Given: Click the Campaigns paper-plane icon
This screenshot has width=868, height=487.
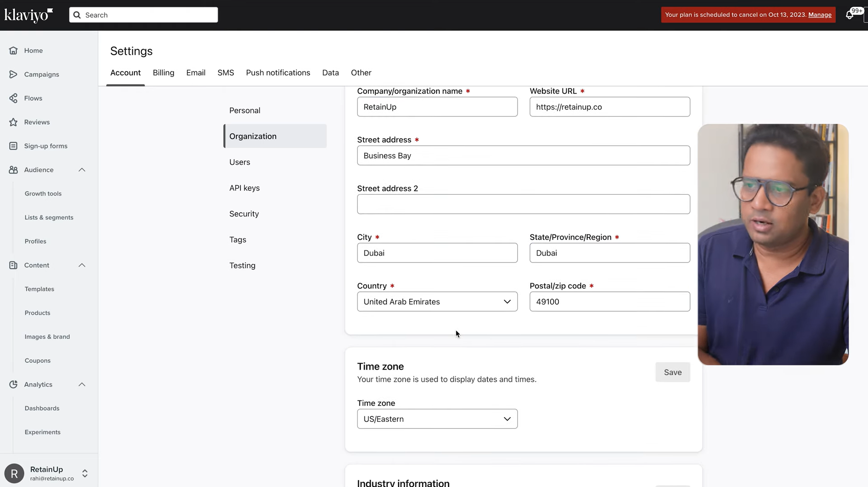Looking at the screenshot, I should click(x=14, y=74).
